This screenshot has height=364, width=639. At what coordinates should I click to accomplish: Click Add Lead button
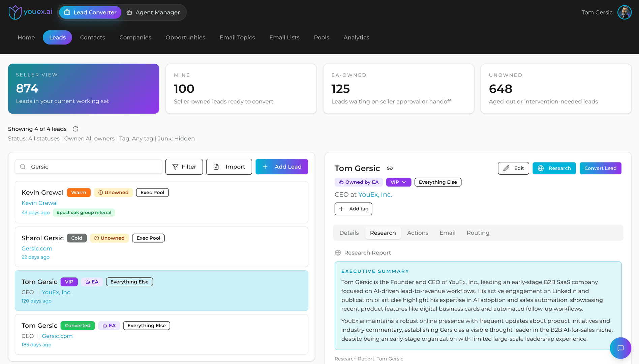[x=282, y=167]
